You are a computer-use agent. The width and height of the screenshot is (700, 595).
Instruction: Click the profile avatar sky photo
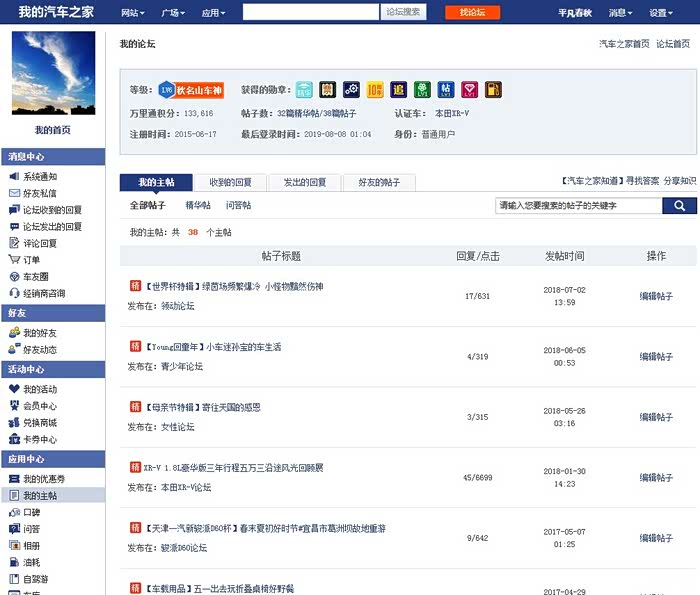(x=53, y=74)
